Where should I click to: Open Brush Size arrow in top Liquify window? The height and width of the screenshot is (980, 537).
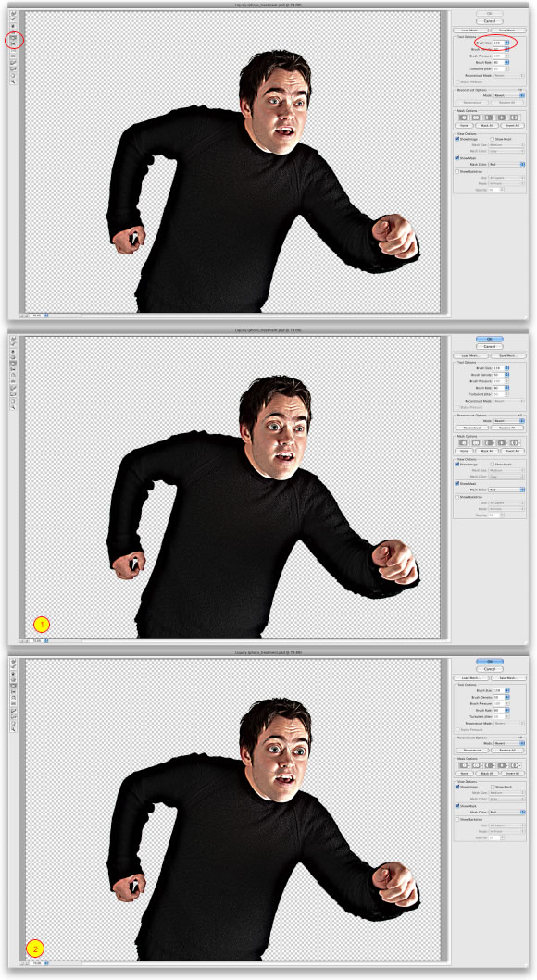coord(506,43)
